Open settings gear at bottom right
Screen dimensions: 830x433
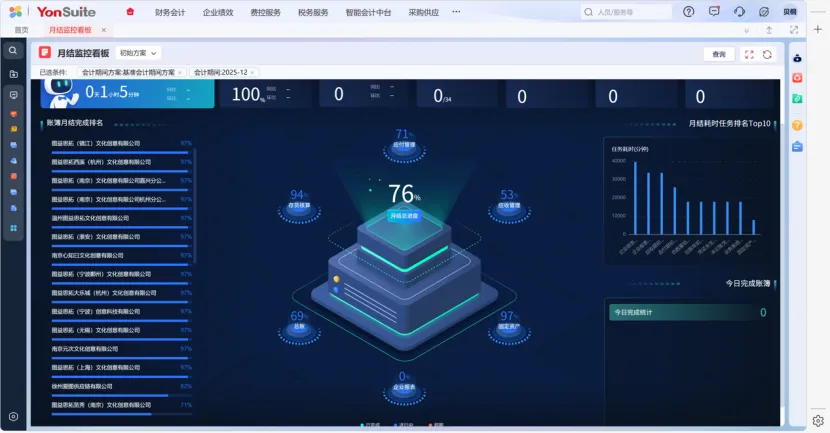817,420
